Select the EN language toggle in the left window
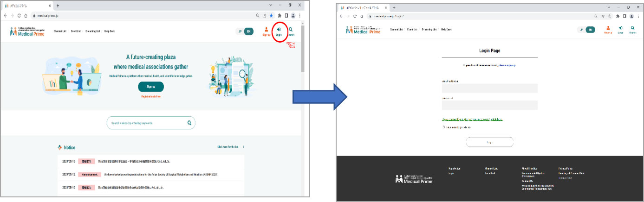The height and width of the screenshot is (202, 644). coord(249,32)
